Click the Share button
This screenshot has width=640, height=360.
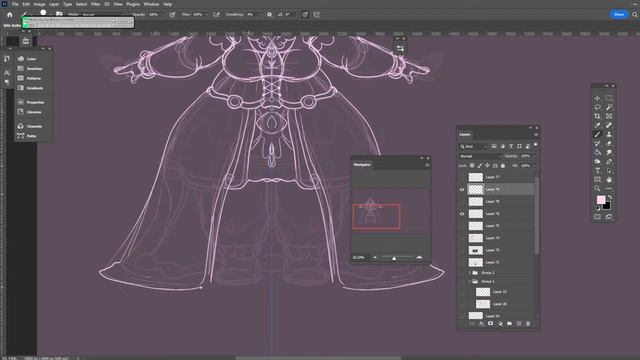pos(619,14)
